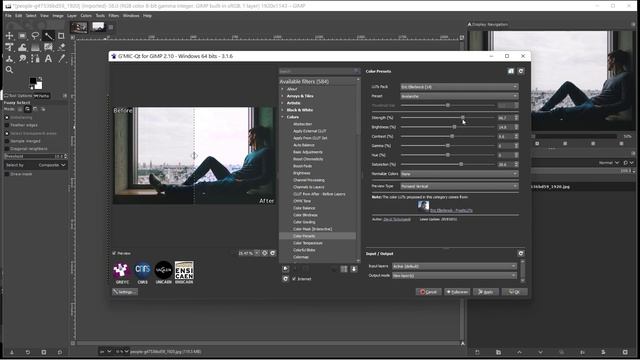Click the subtract-from-selection mode icon
Image resolution: width=640 pixels, height=360 pixels.
35,109
